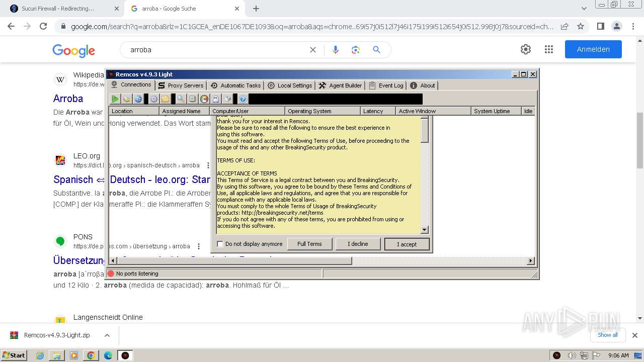Image resolution: width=644 pixels, height=362 pixels.
Task: Click the gear icon in Remcos toolbar
Action: [x=154, y=99]
